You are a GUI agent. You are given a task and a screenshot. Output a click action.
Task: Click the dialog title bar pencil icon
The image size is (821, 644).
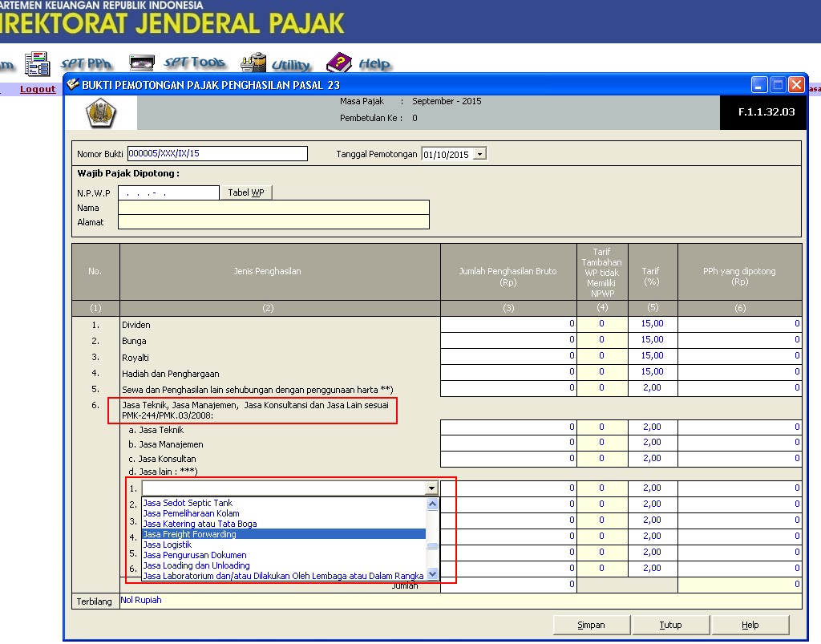pyautogui.click(x=73, y=83)
